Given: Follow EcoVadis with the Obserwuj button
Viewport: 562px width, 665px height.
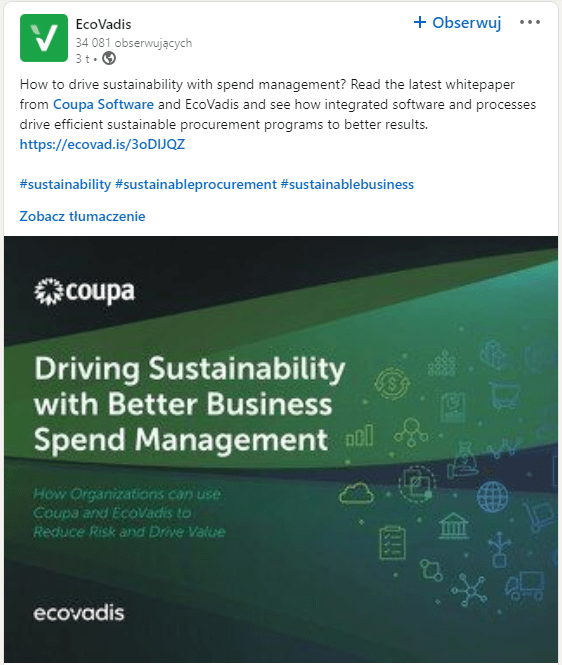Looking at the screenshot, I should pos(457,22).
